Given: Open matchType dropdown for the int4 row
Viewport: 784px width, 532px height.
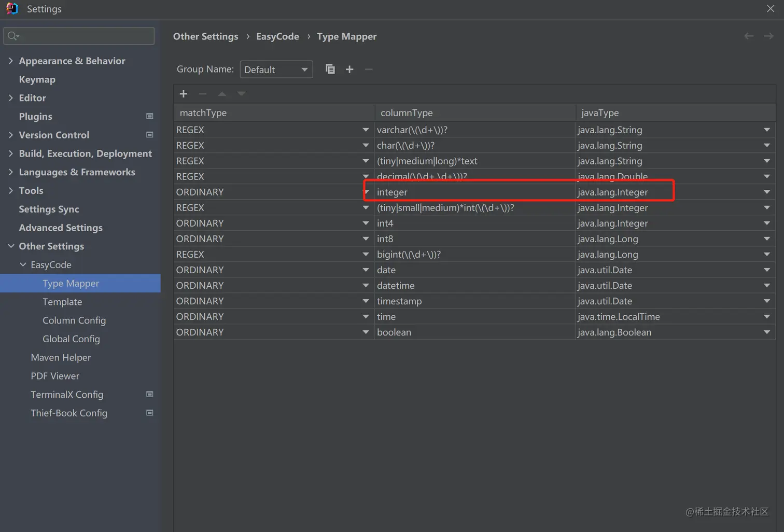Looking at the screenshot, I should pos(366,223).
